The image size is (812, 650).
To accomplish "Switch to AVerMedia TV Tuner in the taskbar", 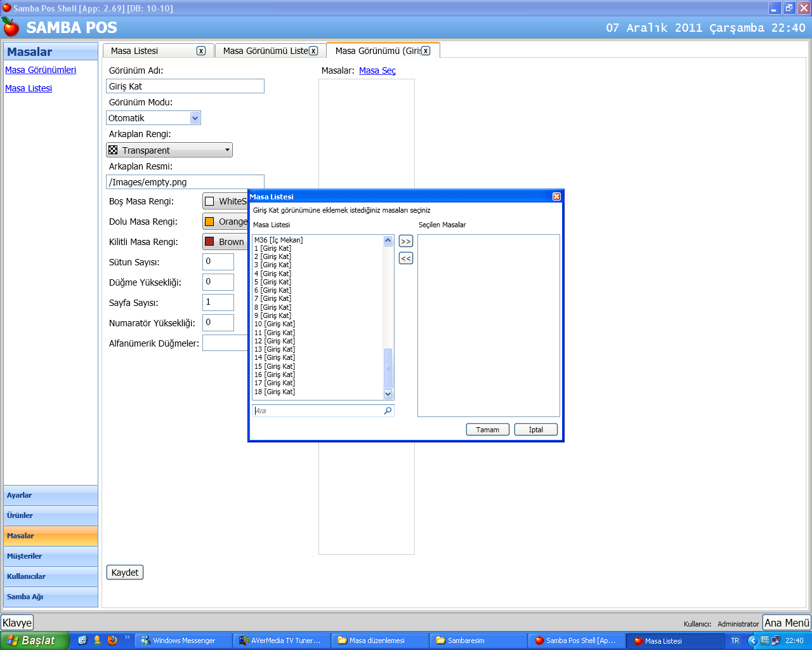I will (282, 640).
